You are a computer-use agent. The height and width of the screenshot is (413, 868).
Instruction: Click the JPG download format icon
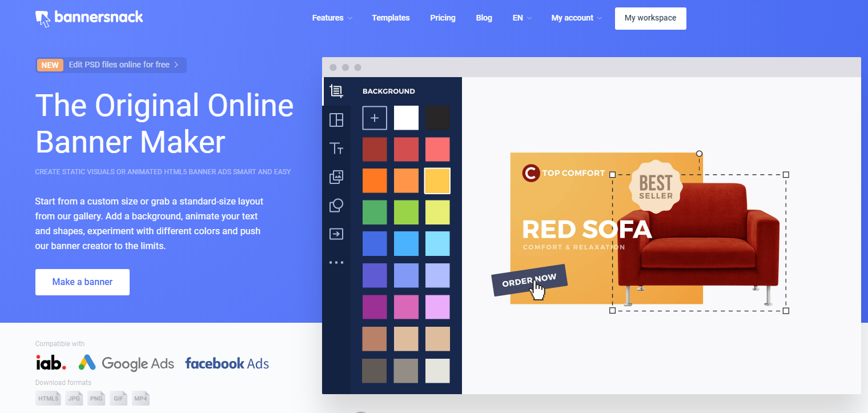(74, 398)
